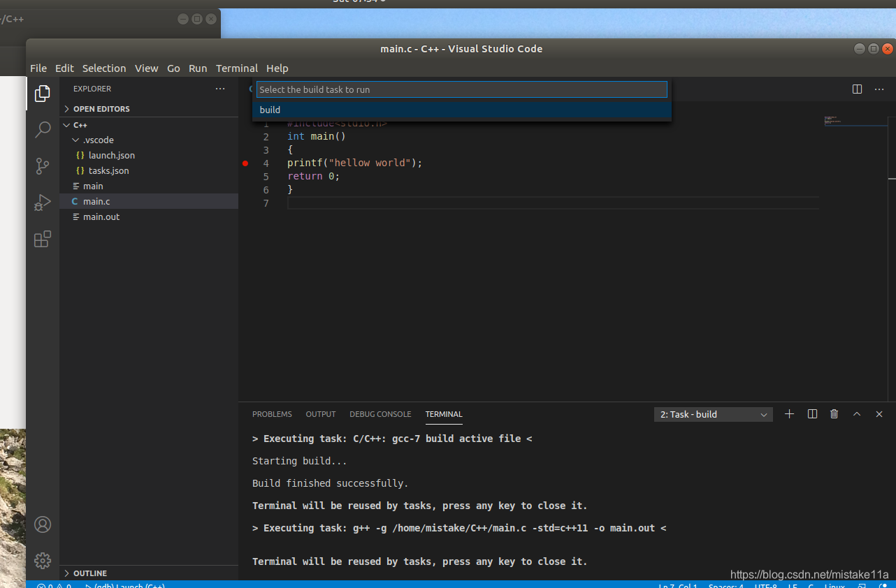Open the Accounts icon in activity bar
The width and height of the screenshot is (896, 588).
pyautogui.click(x=43, y=524)
